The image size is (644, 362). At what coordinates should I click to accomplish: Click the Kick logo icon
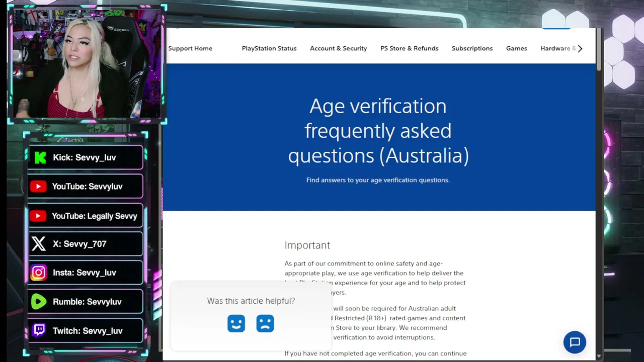40,157
